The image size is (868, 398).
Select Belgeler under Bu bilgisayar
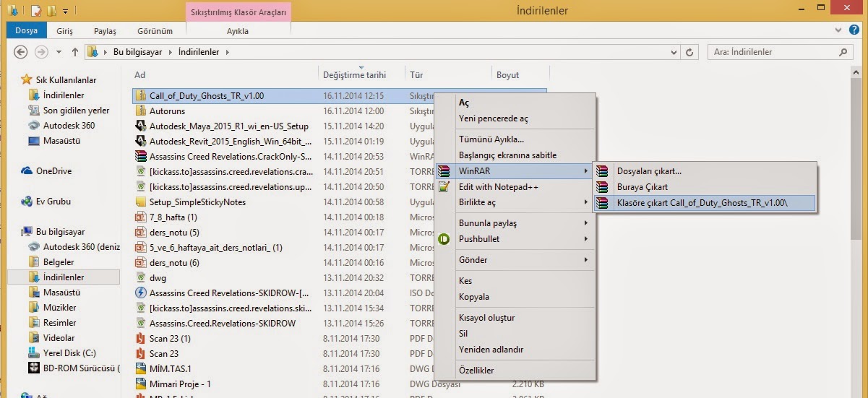point(59,262)
